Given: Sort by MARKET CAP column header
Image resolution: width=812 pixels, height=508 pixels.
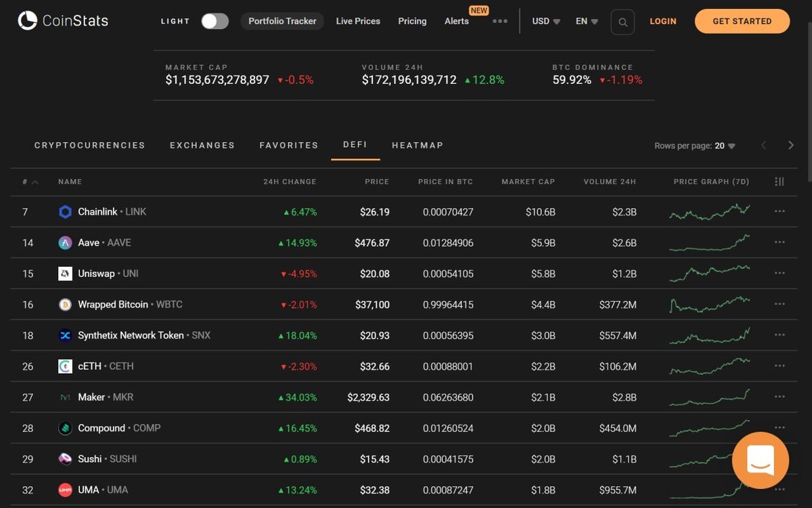Looking at the screenshot, I should [x=528, y=182].
